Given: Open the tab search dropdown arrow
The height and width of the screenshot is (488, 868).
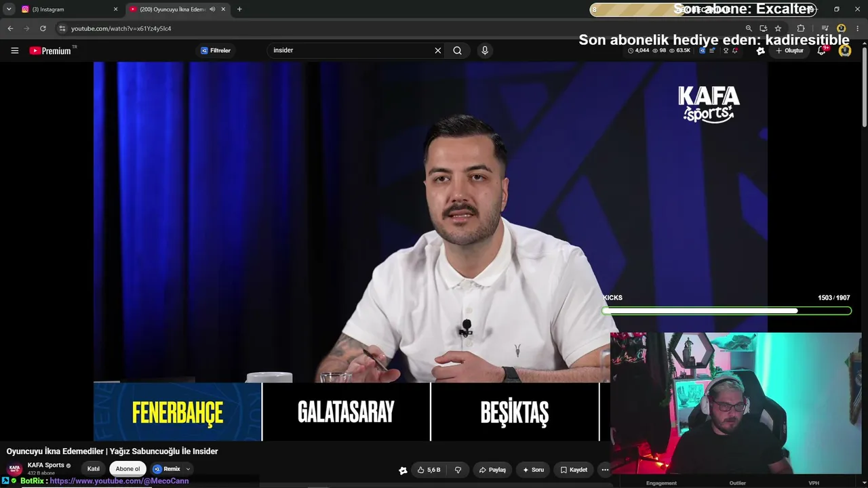Looking at the screenshot, I should 9,9.
